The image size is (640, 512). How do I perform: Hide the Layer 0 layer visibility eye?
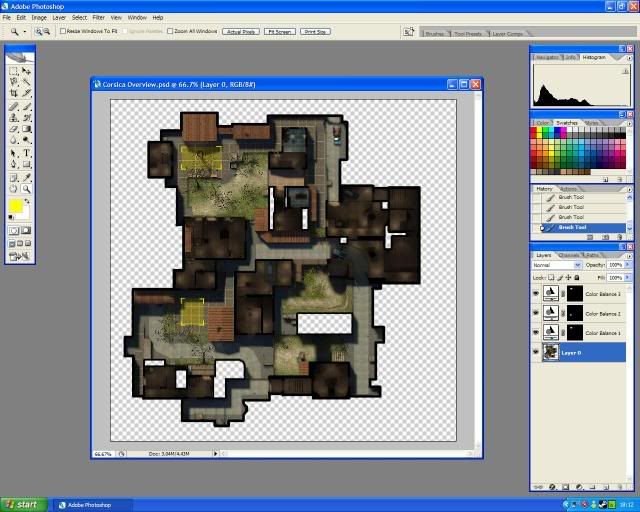coord(537,352)
